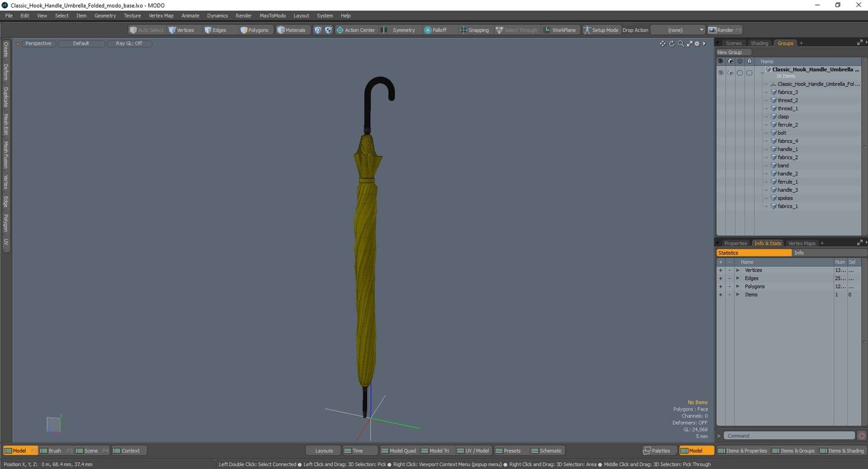
Task: Toggle the WorkPlane
Action: (x=560, y=30)
